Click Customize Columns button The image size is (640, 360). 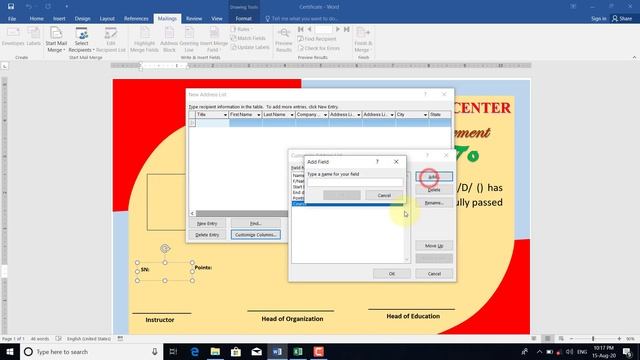click(256, 235)
